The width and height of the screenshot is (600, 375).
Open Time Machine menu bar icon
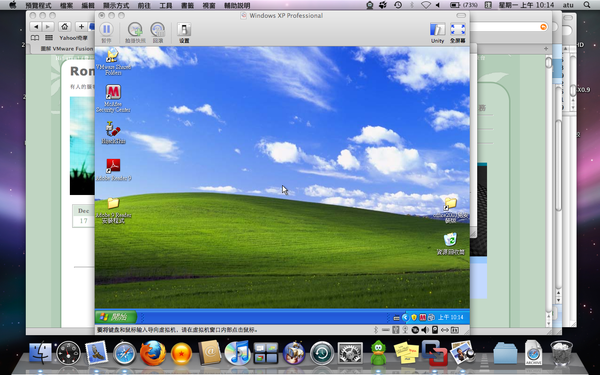(398, 5)
